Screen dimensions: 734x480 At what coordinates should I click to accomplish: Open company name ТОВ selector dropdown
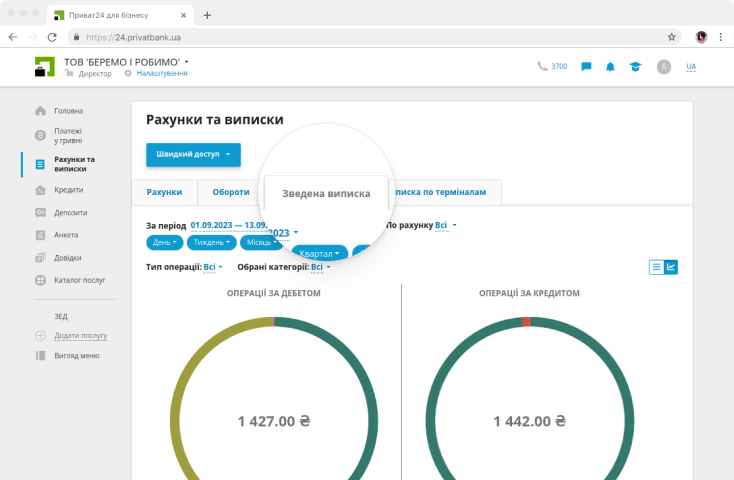point(127,62)
